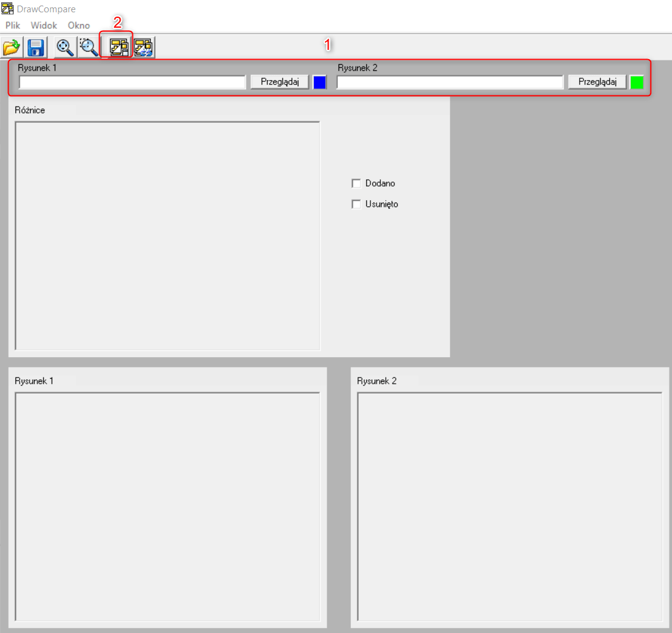Open the Widok menu
Viewport: 672px width, 633px height.
[44, 25]
